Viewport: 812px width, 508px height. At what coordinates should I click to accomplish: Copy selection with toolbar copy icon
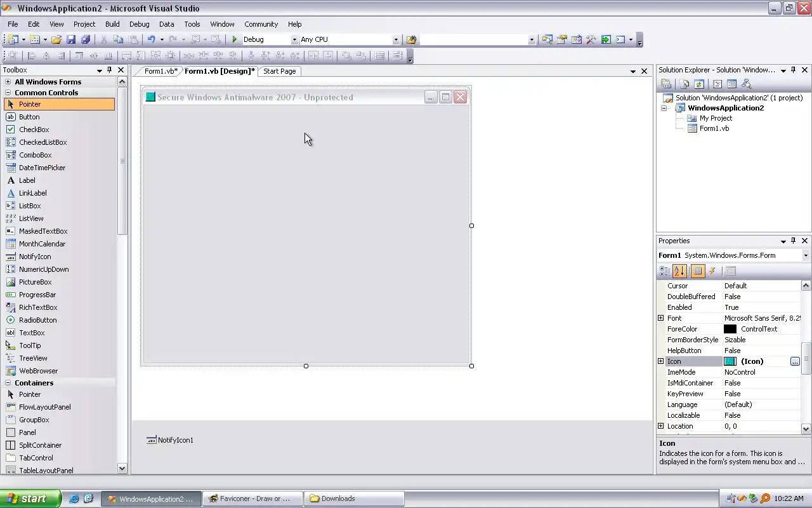click(118, 39)
